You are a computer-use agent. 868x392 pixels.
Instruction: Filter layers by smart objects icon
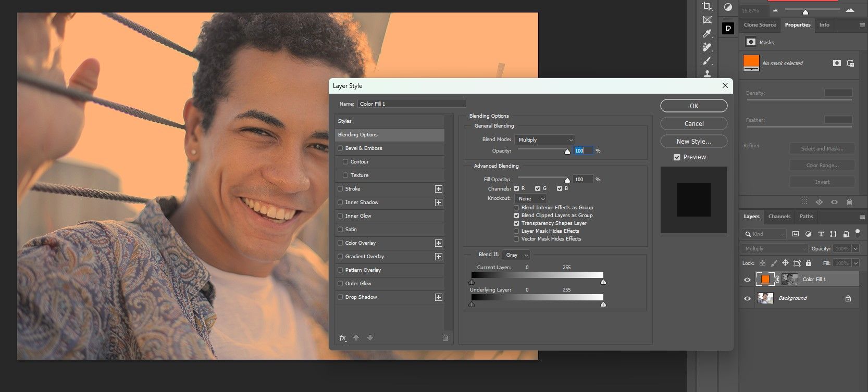[x=846, y=234]
